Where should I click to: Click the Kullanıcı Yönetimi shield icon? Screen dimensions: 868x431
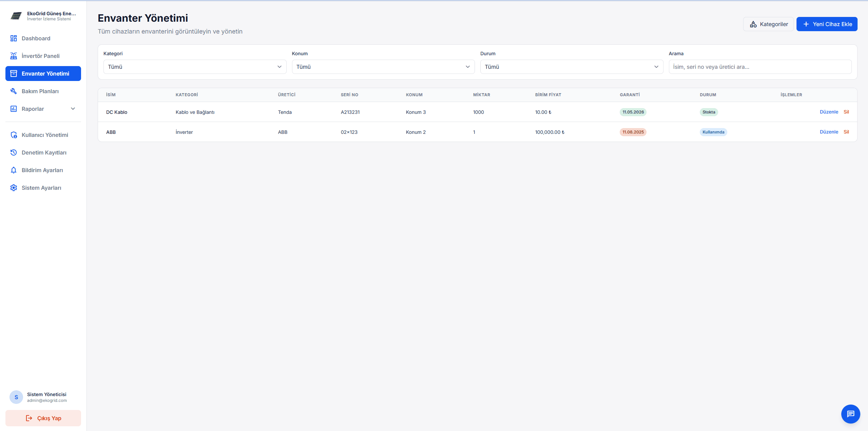pyautogui.click(x=14, y=135)
